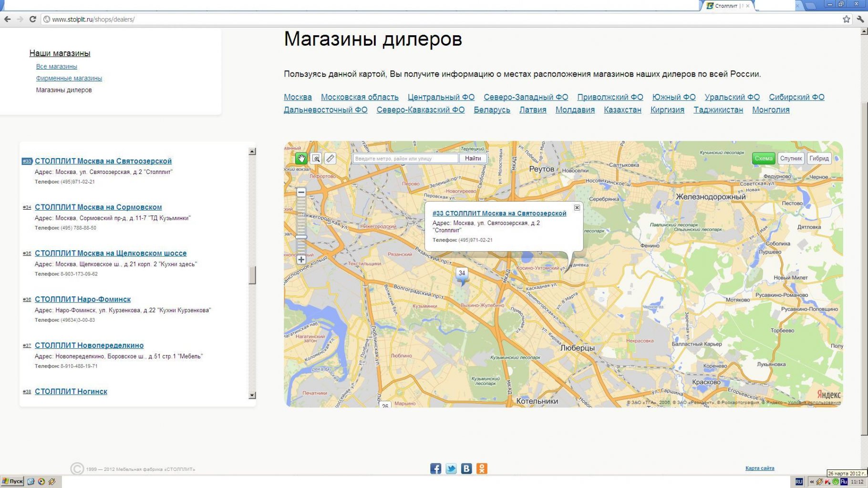Click #33 badge in dealers list
Screen dimensions: 868x488
(27, 161)
